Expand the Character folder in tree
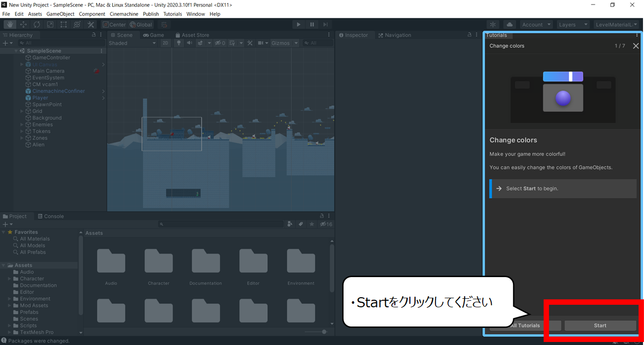Screen dimensions: 644x345 point(10,279)
